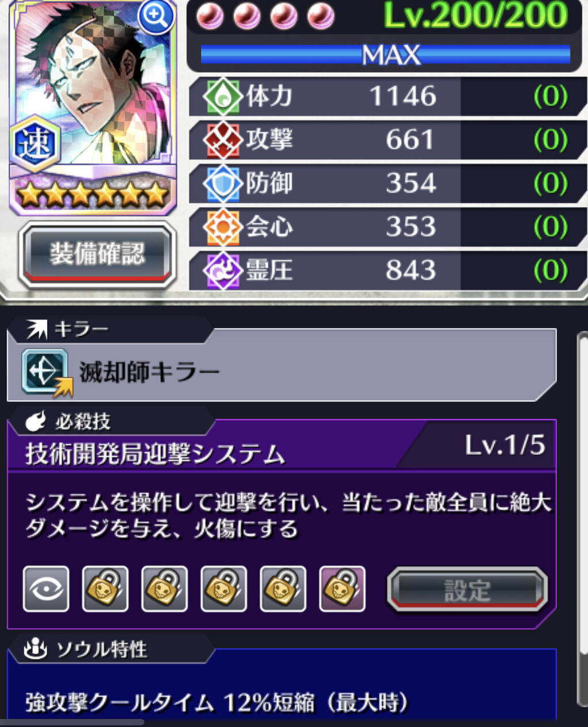This screenshot has width=588, height=727.
Task: Tap the purple locked skill slot
Action: 342,589
